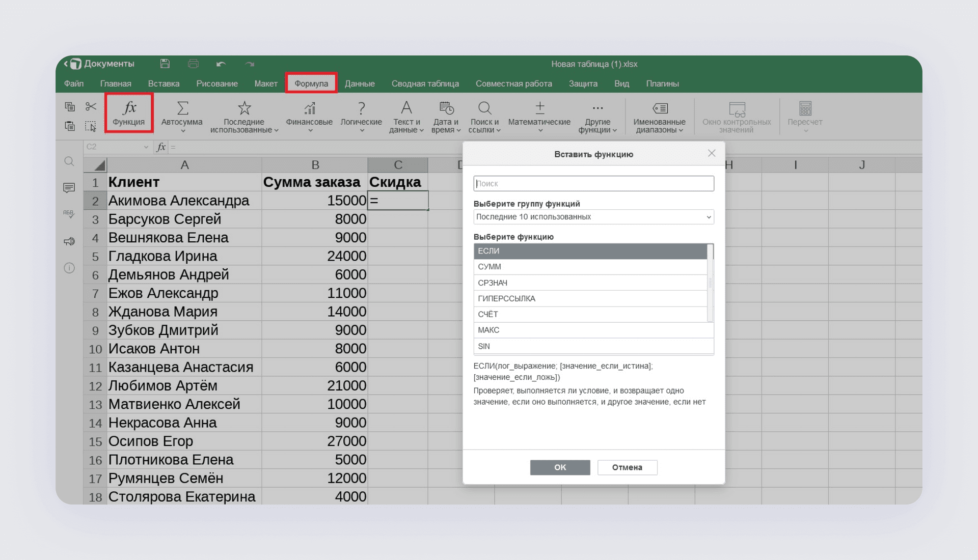Viewport: 978px width, 560px height.
Task: Close the Вставить функцию dialog
Action: [x=712, y=153]
